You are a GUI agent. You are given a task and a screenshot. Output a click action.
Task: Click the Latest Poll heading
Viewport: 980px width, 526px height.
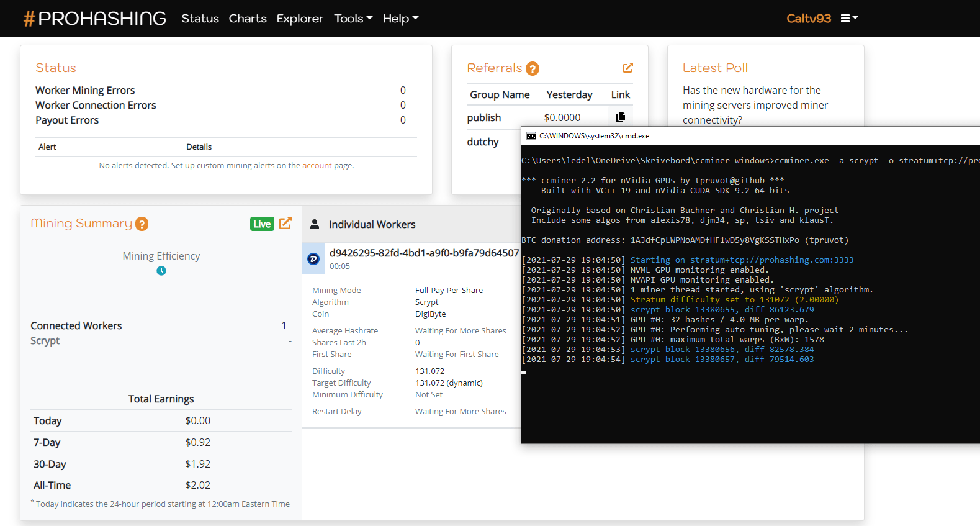(715, 68)
